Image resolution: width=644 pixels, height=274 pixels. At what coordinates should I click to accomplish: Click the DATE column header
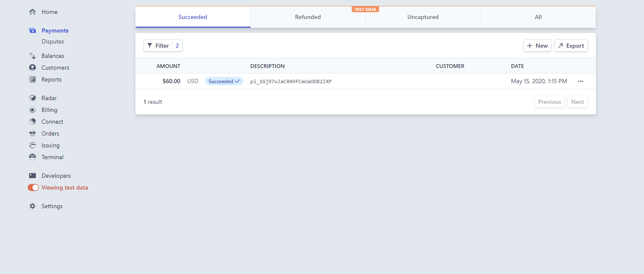517,66
